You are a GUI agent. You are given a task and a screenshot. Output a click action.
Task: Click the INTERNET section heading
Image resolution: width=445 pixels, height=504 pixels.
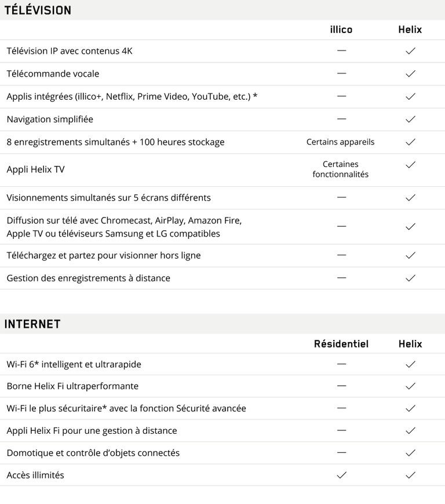click(32, 324)
